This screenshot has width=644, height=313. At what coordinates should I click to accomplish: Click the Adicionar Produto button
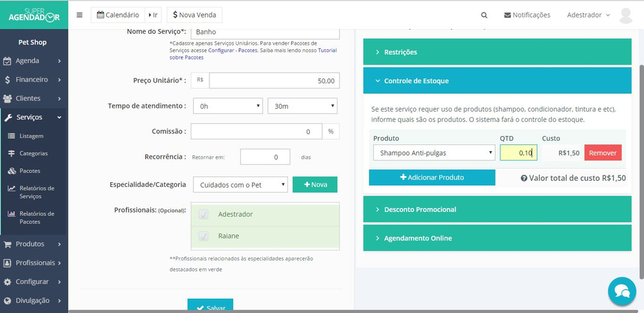pyautogui.click(x=432, y=178)
